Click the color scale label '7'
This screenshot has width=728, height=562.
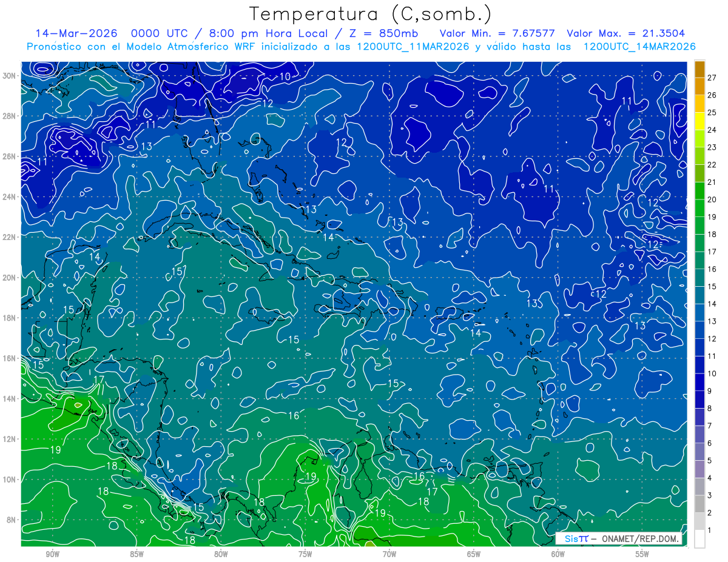[x=710, y=426]
